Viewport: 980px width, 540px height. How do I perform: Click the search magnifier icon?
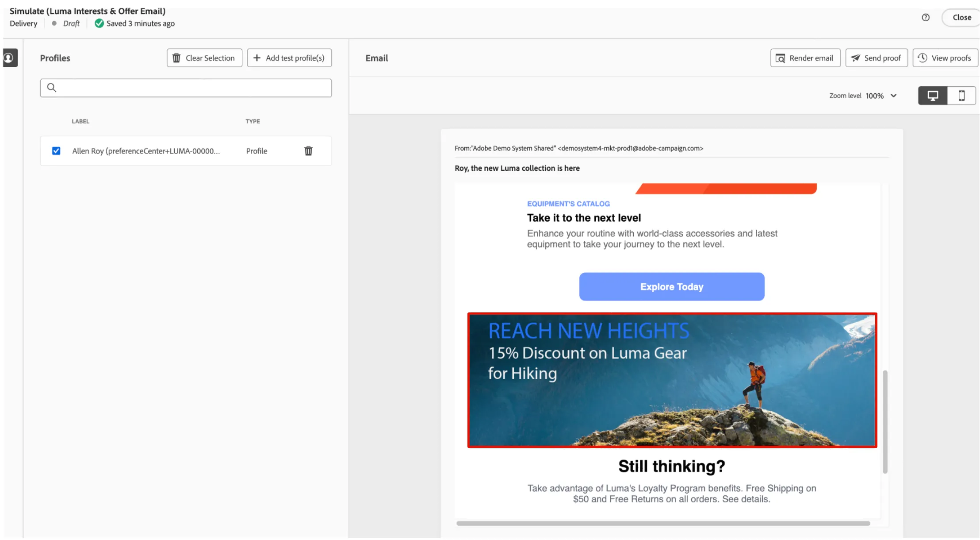click(52, 88)
